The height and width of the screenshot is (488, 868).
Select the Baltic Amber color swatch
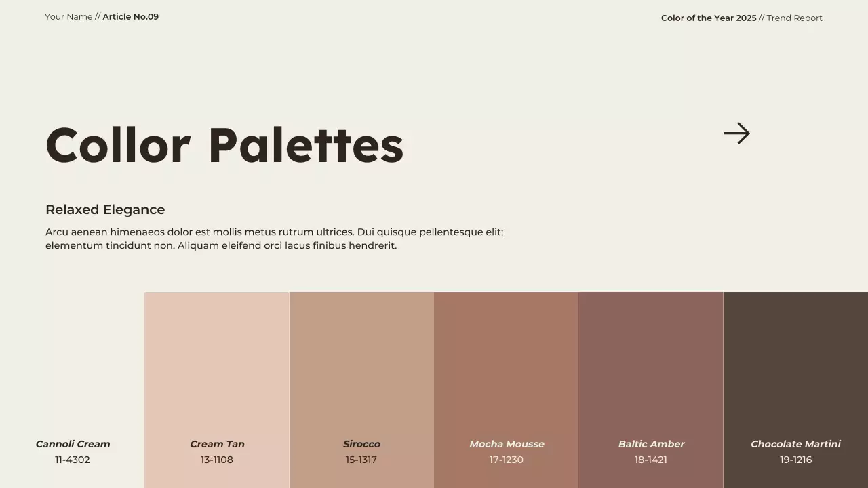pos(651,359)
